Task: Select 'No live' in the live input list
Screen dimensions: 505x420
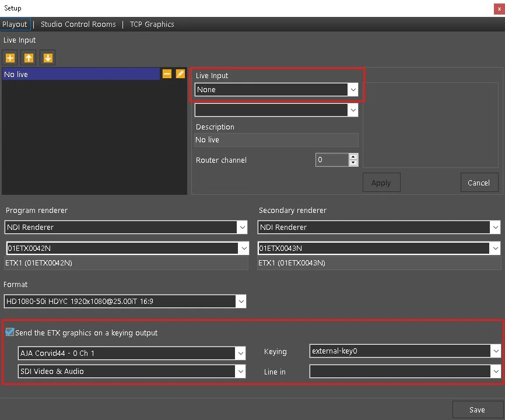Action: (x=80, y=74)
